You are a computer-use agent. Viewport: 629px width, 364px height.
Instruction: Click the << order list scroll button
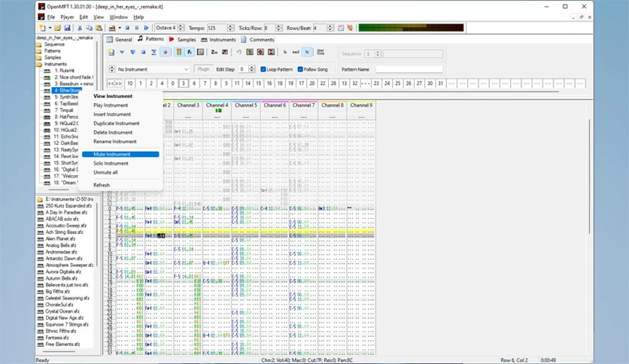pyautogui.click(x=111, y=83)
